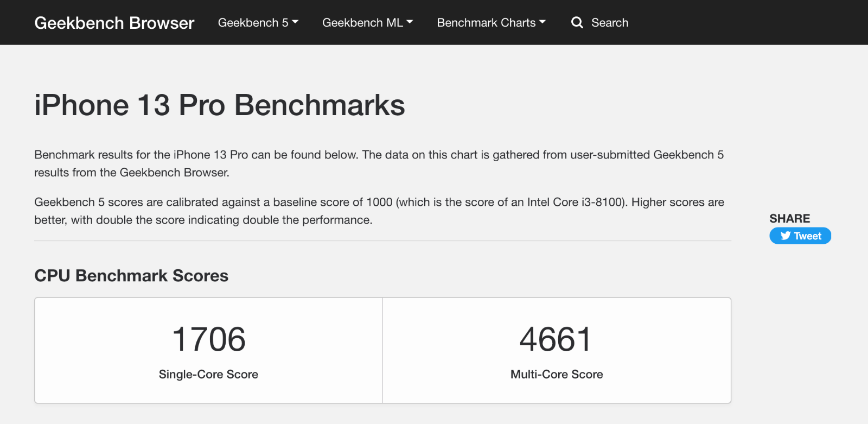
Task: Expand the Geekbench ML dropdown menu
Action: (x=368, y=23)
